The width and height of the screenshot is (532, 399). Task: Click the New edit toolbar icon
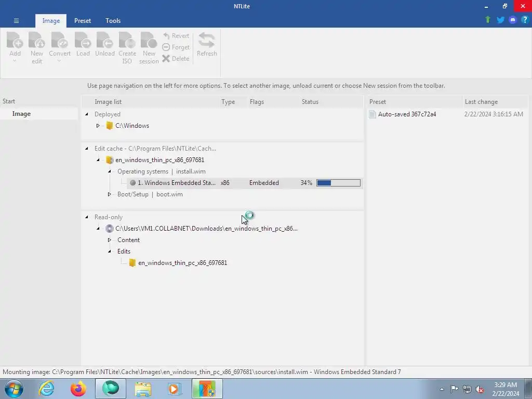click(x=37, y=40)
